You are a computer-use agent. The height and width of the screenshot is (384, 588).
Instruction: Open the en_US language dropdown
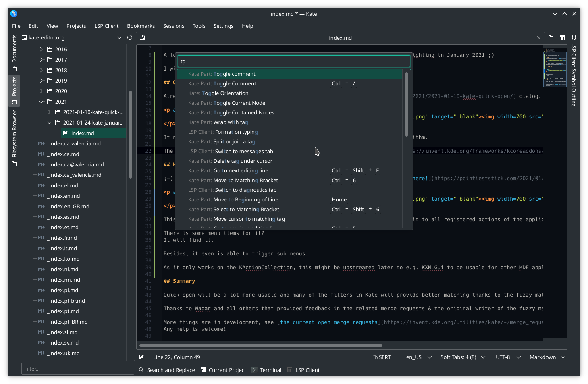pos(418,357)
